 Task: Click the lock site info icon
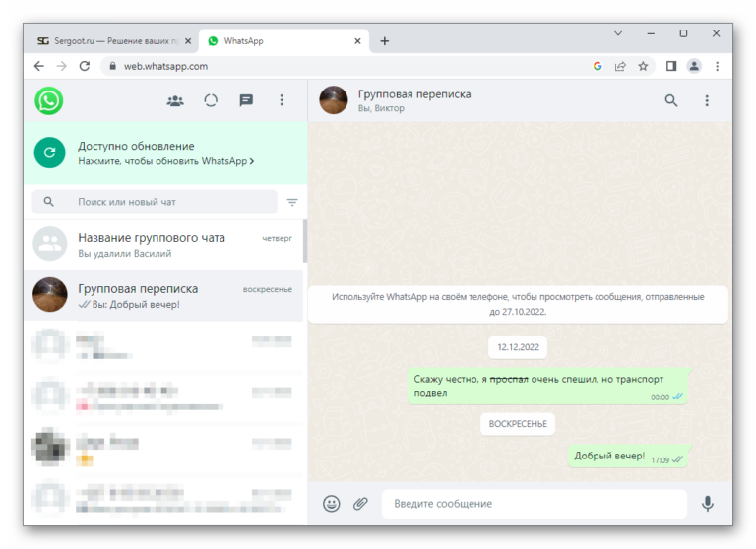[x=112, y=66]
